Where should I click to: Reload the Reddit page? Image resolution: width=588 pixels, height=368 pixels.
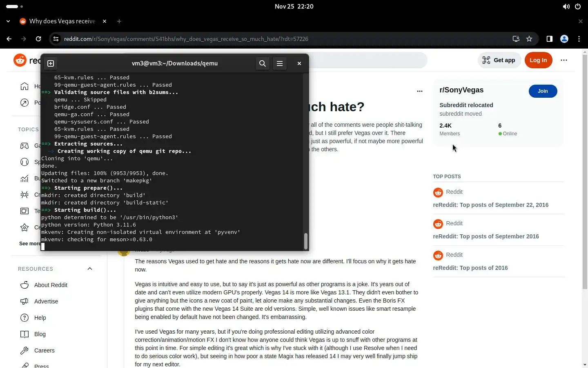pyautogui.click(x=38, y=39)
